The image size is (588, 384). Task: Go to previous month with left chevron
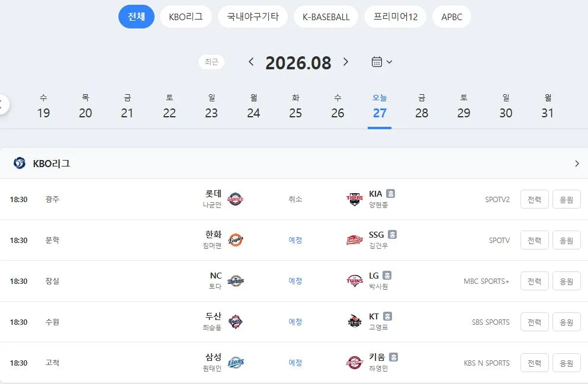pos(251,62)
